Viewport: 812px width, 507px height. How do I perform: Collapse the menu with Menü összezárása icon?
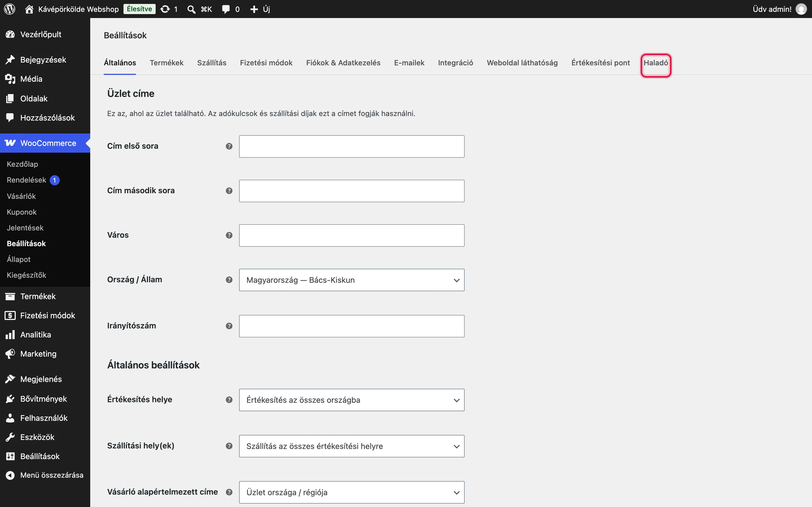pos(10,475)
